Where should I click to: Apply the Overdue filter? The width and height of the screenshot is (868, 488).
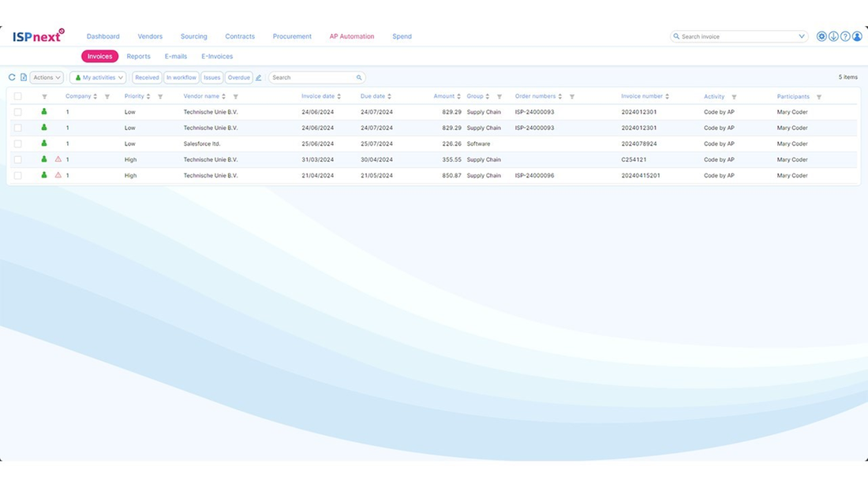click(238, 77)
